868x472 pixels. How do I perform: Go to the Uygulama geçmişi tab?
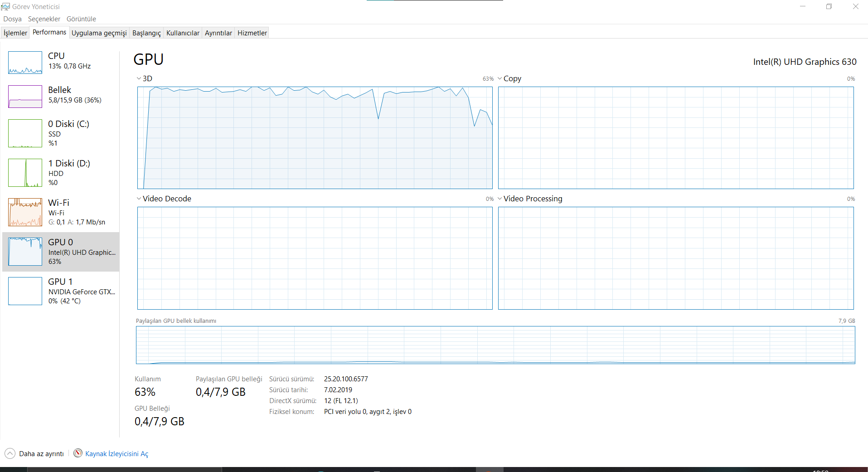pos(99,33)
